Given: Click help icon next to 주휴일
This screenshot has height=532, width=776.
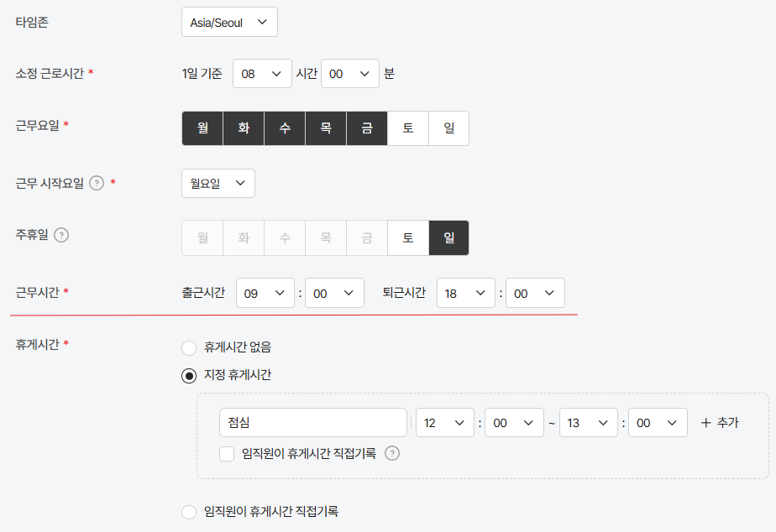Looking at the screenshot, I should 60,235.
